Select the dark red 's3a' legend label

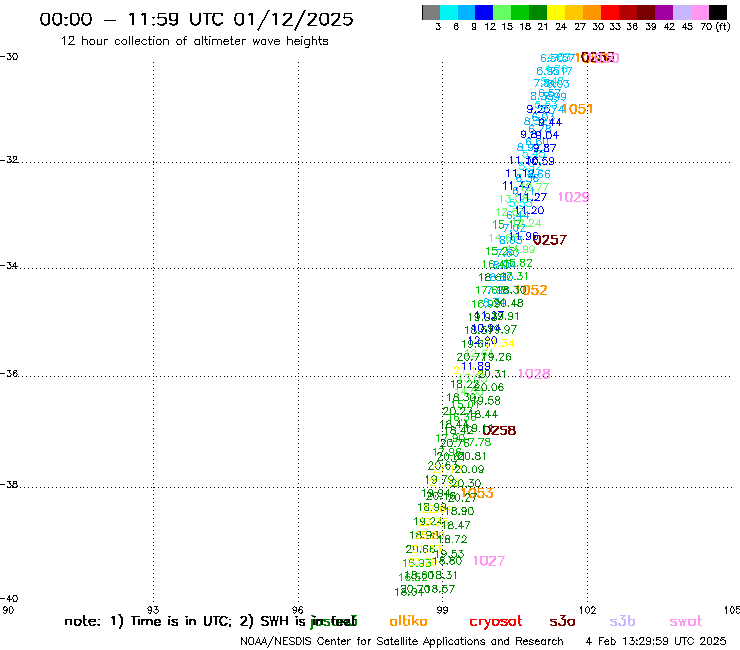tap(562, 622)
